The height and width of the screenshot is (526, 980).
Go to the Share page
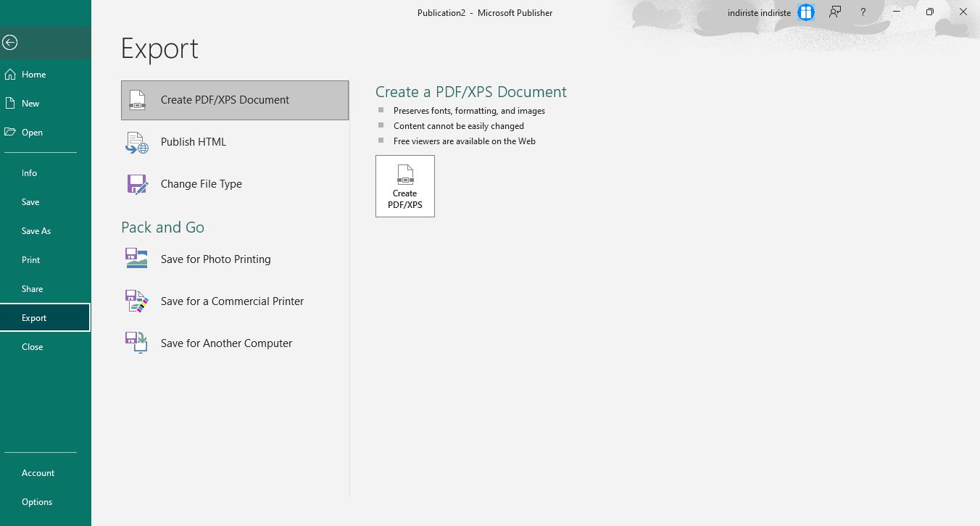point(46,289)
